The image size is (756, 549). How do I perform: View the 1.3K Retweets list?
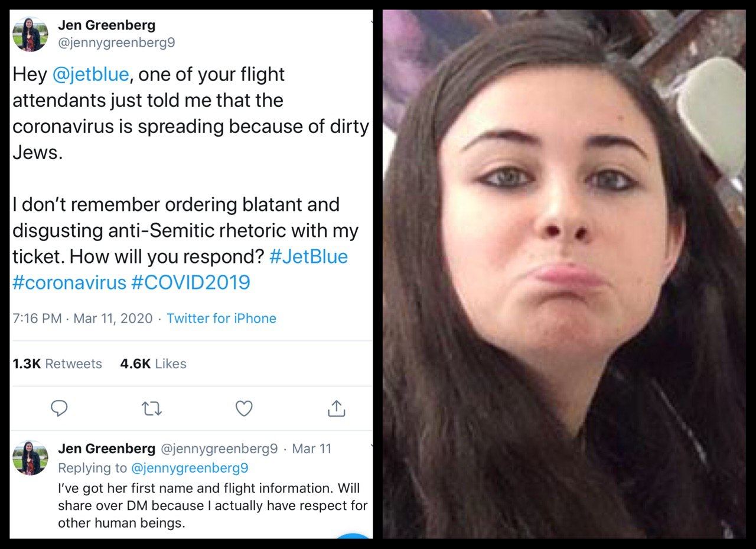coord(57,363)
